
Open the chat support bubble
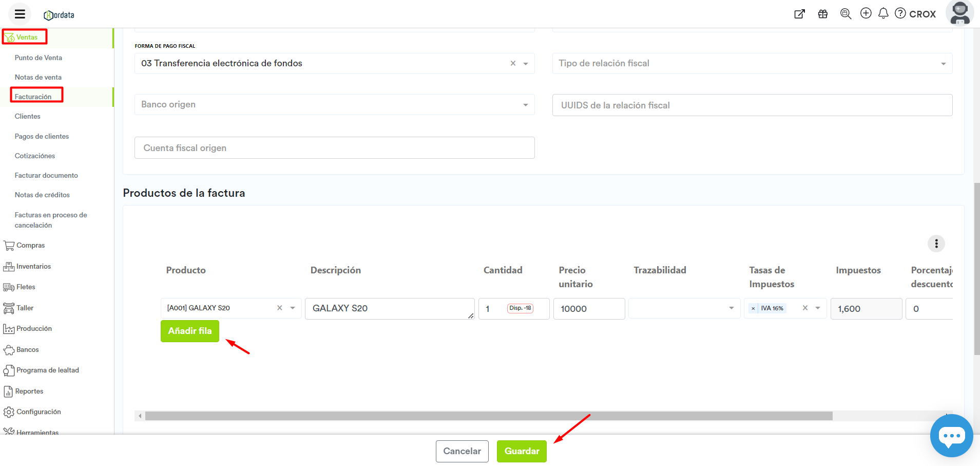951,436
